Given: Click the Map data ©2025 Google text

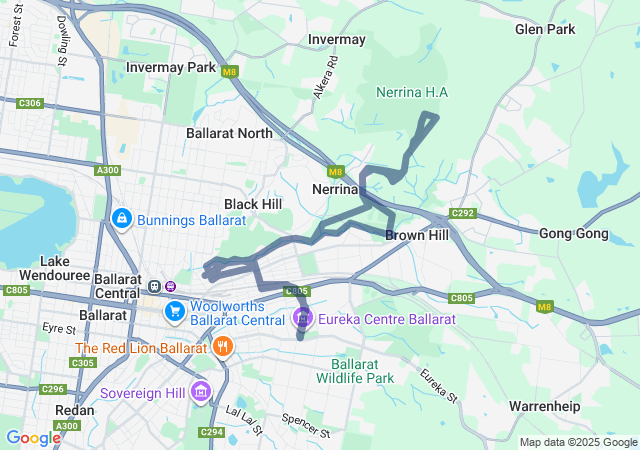Looking at the screenshot, I should 578,442.
